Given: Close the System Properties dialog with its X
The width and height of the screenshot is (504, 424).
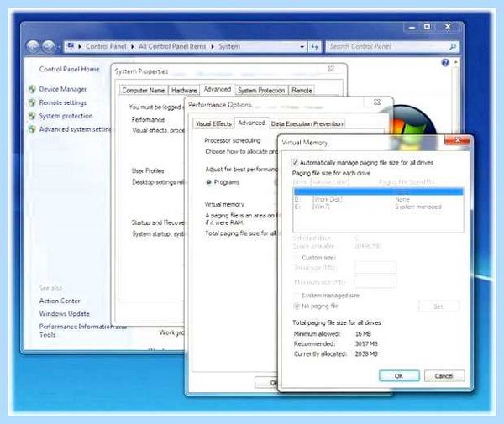Looking at the screenshot, I should point(331,69).
